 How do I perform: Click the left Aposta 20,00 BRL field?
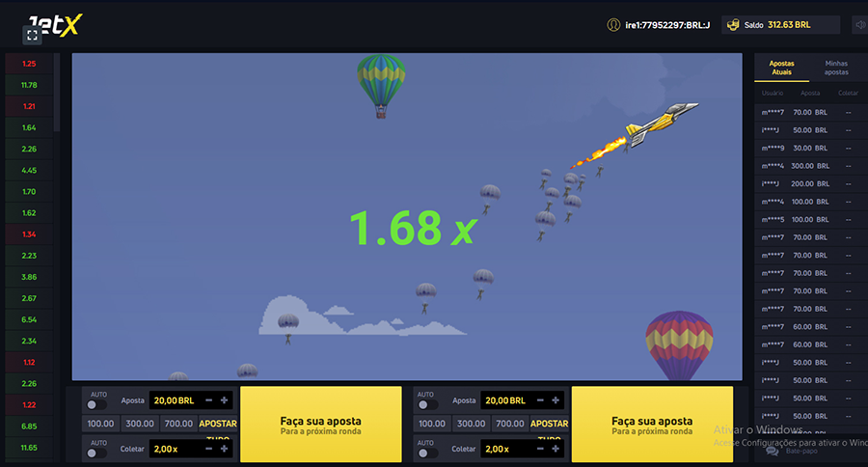[x=176, y=400]
